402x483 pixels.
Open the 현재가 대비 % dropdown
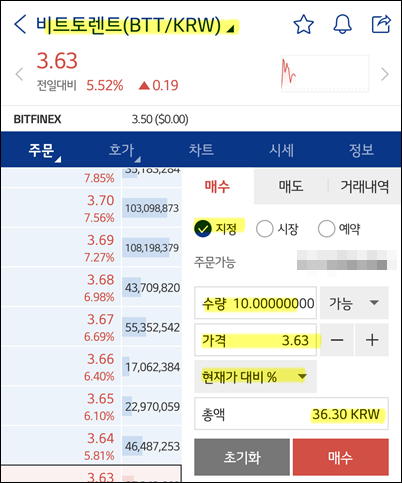coord(255,377)
